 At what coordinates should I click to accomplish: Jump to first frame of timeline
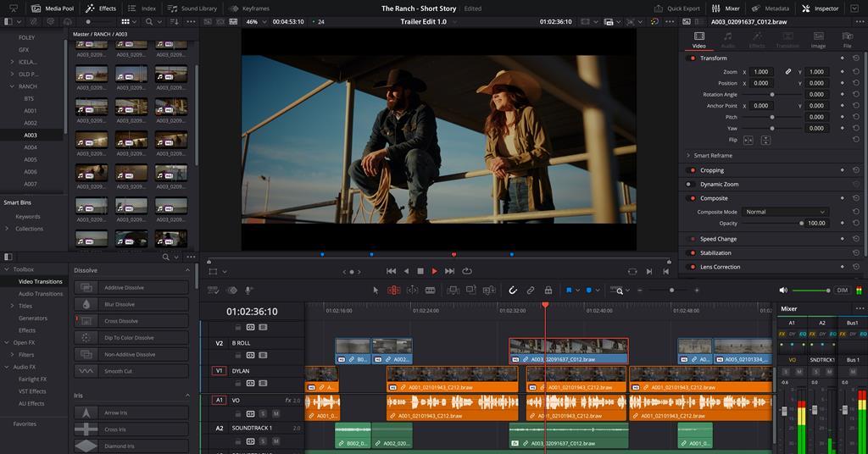[x=391, y=272]
